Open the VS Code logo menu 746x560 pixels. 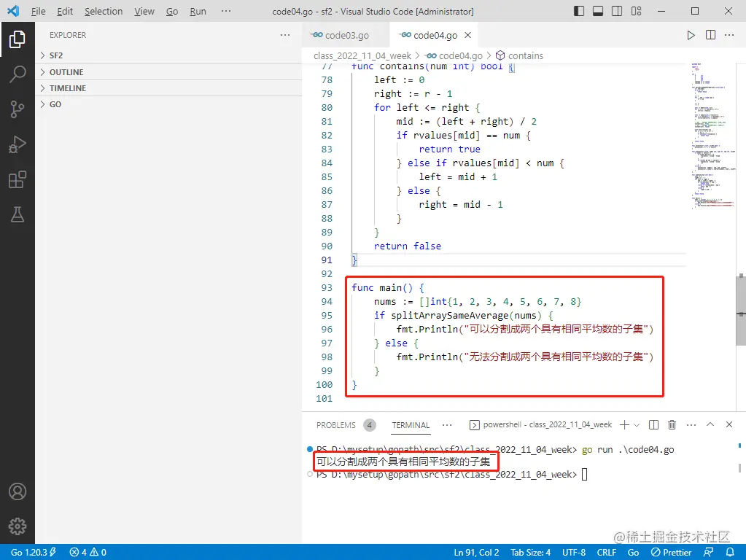13,11
